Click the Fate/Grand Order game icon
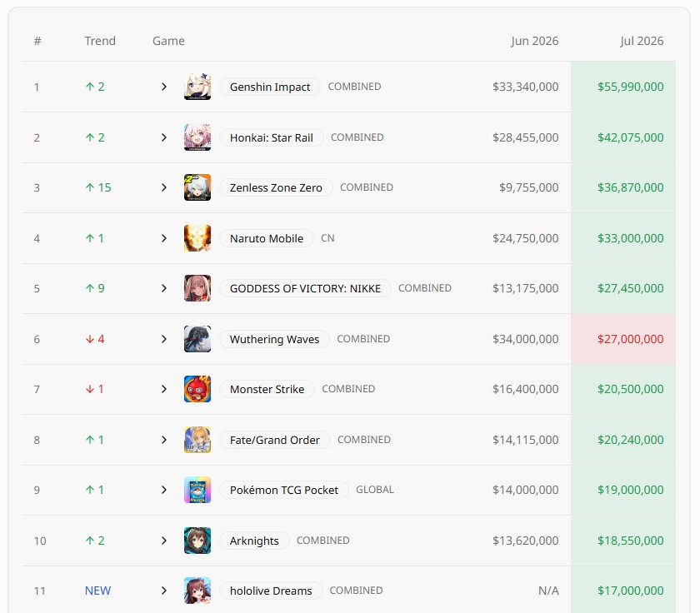The width and height of the screenshot is (700, 613). (x=197, y=440)
